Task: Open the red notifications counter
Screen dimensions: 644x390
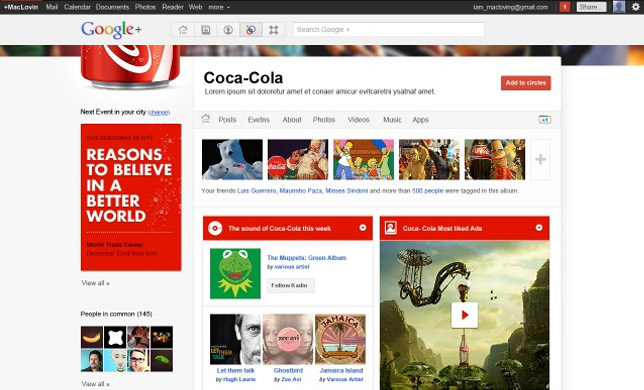Action: tap(565, 7)
